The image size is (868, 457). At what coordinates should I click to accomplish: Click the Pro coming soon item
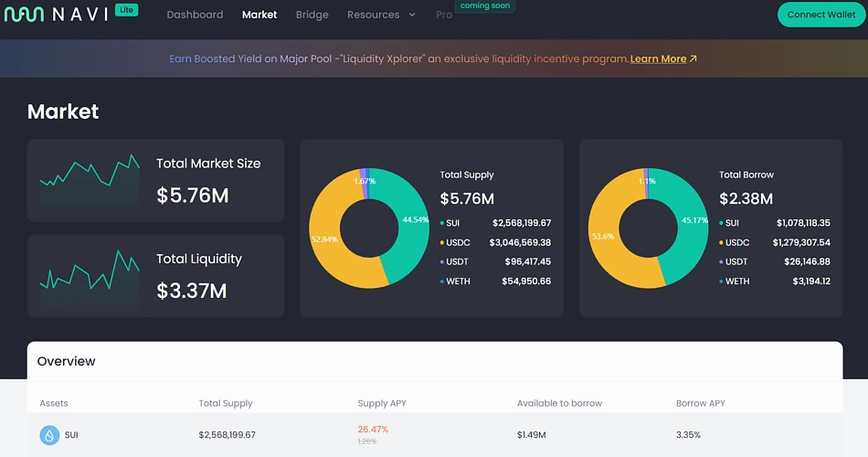[x=444, y=15]
